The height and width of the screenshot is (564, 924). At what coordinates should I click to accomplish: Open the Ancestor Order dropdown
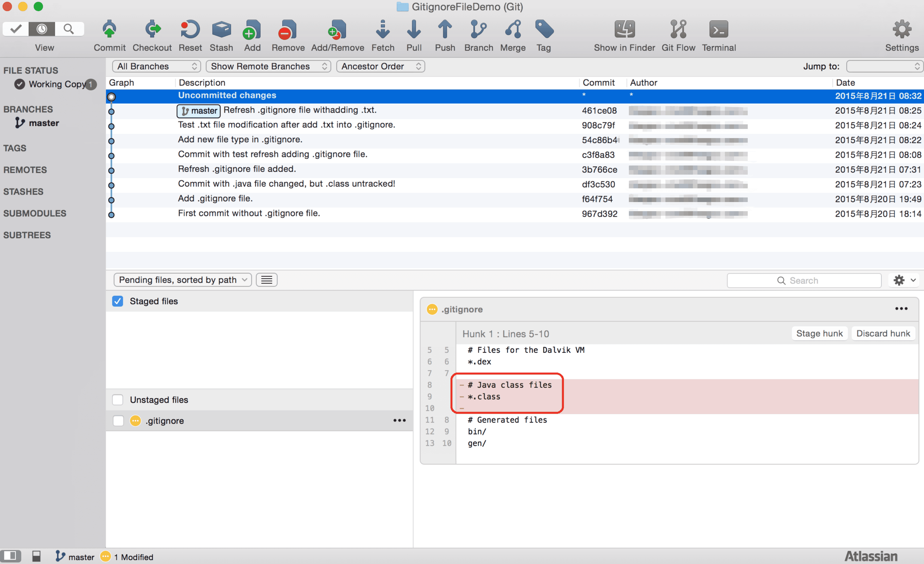[x=380, y=66]
